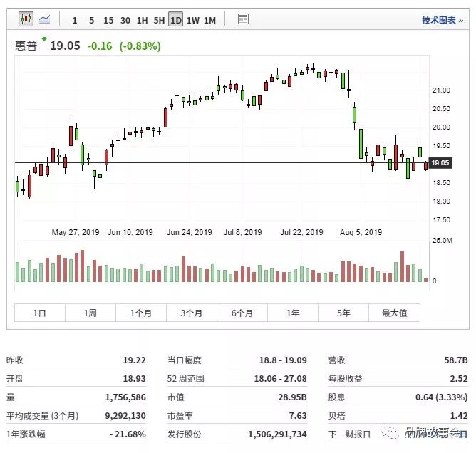Click the Jul 22, 2019 axis date
Image resolution: width=476 pixels, height=453 pixels.
point(301,232)
